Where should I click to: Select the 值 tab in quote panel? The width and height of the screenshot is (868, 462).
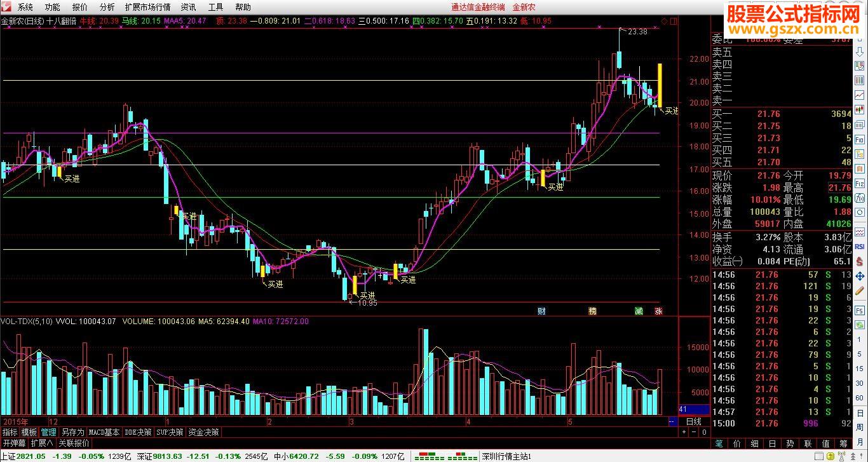[x=825, y=444]
